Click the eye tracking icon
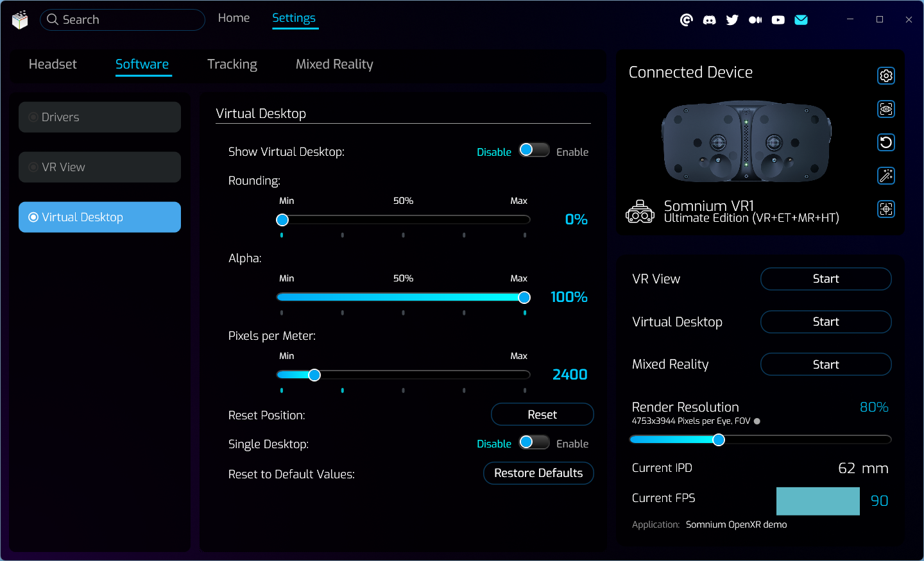This screenshot has width=924, height=561. [886, 109]
